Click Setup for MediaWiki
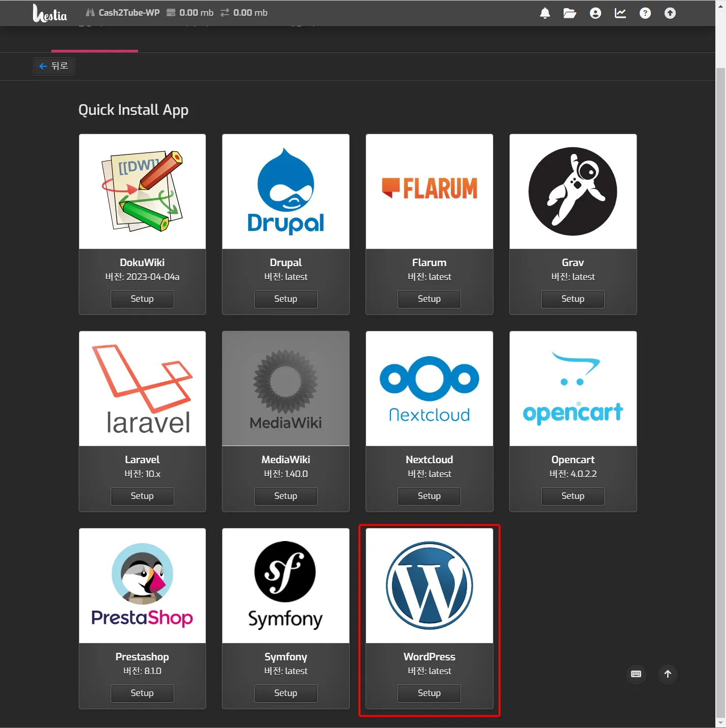The image size is (726, 728). [x=286, y=496]
